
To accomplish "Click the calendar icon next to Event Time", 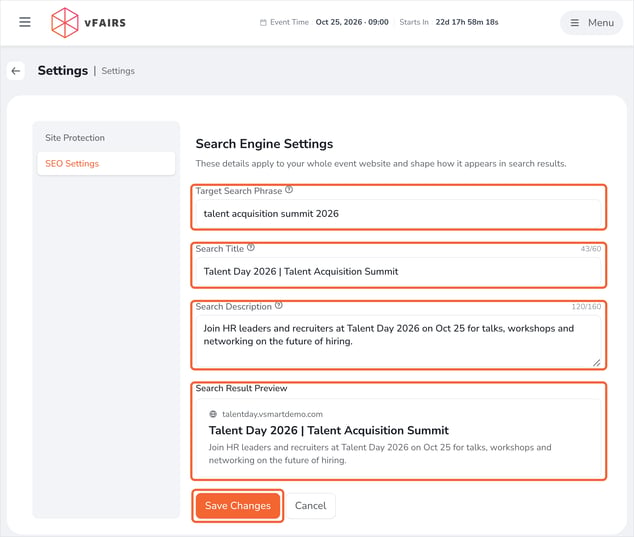I will [263, 23].
